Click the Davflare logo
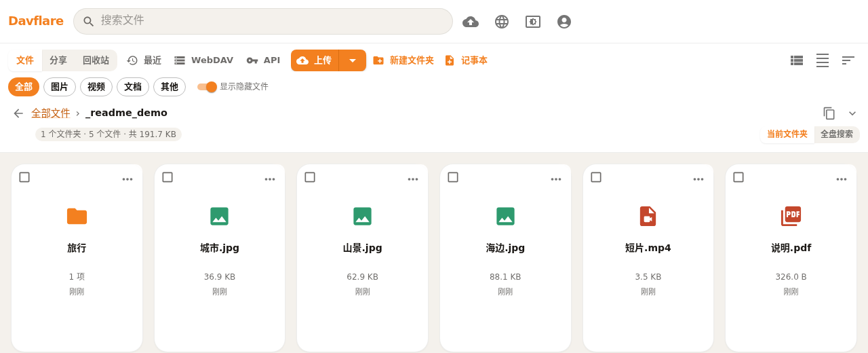868x353 pixels. coord(36,21)
